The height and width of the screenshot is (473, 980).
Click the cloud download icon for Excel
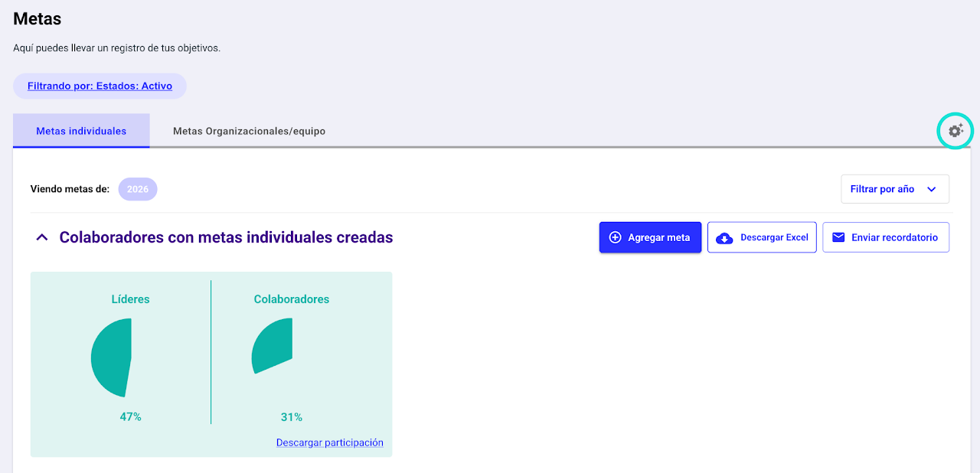pos(724,238)
